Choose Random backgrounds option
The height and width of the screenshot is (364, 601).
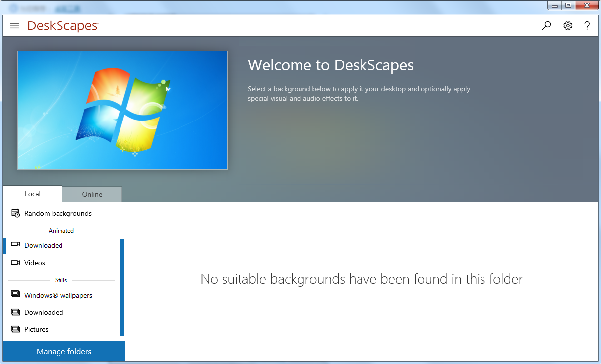pyautogui.click(x=58, y=213)
